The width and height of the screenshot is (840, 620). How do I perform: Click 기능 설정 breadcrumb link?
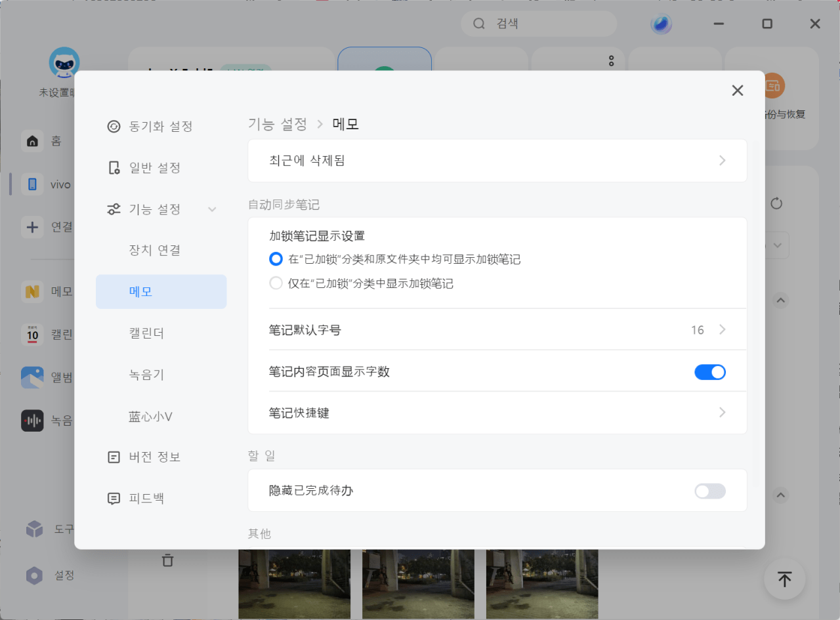(277, 124)
